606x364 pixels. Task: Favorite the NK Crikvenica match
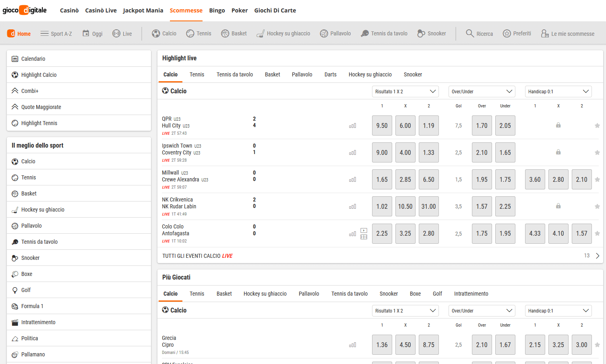(597, 206)
